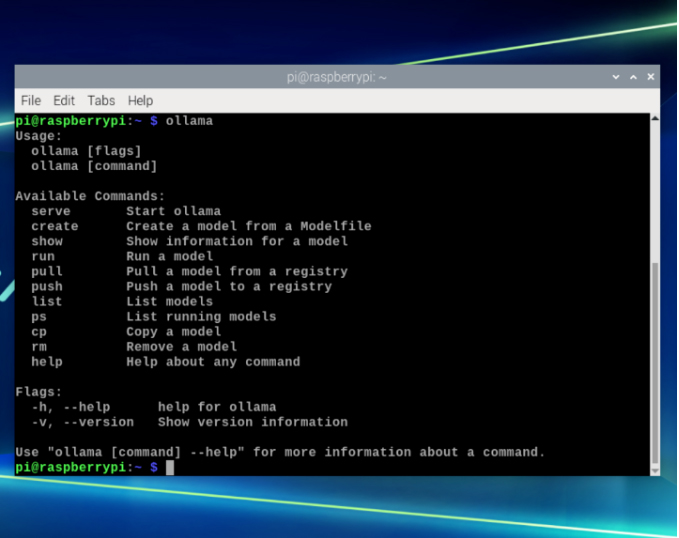This screenshot has height=538, width=679.
Task: Open the Edit menu
Action: point(64,100)
